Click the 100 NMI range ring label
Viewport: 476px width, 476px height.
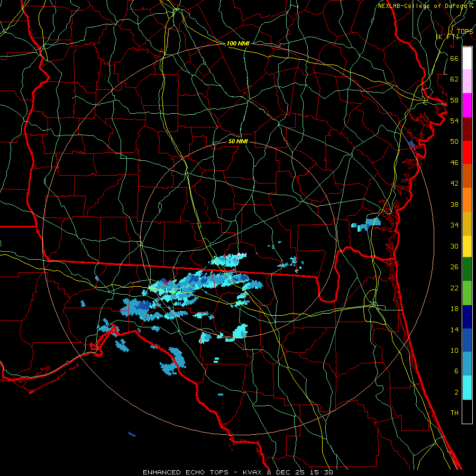pyautogui.click(x=238, y=43)
